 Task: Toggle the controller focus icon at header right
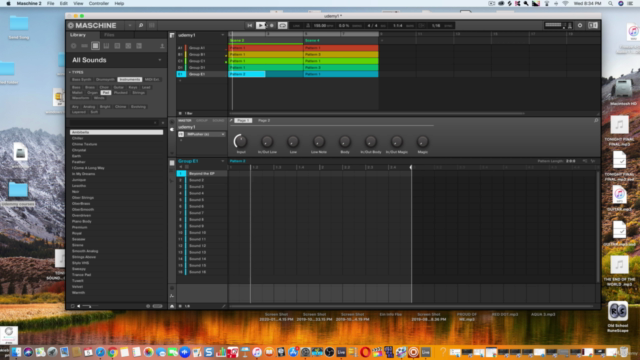coord(593,25)
